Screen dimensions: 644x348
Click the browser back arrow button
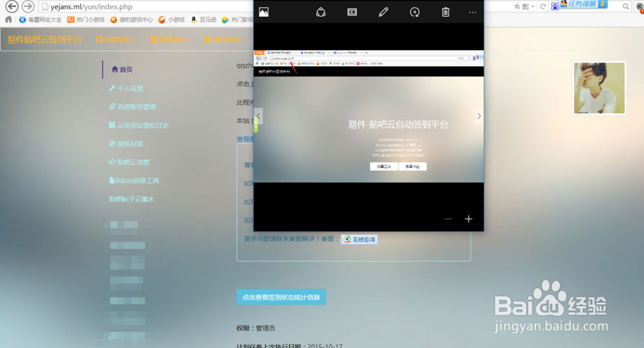pos(12,6)
